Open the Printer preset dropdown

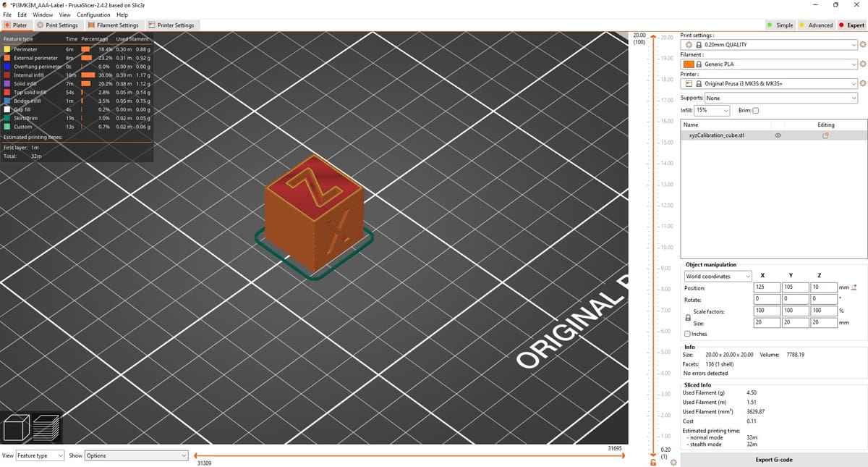(x=770, y=83)
